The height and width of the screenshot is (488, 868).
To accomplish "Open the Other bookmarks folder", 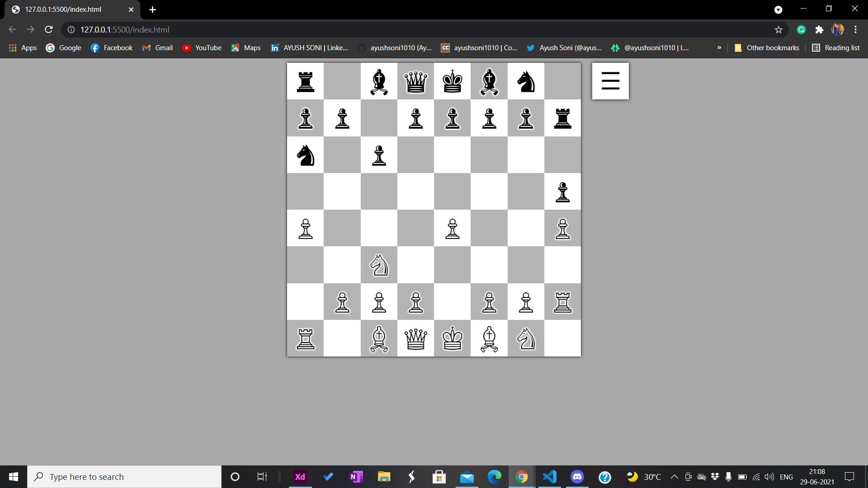I will [767, 48].
